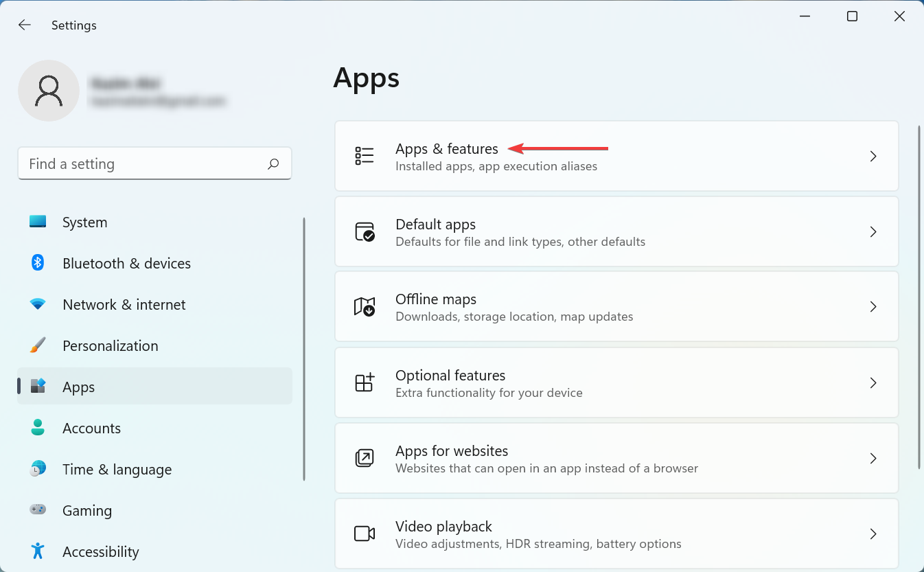Select the Bluetooth & devices icon
This screenshot has height=572, width=924.
(36, 262)
